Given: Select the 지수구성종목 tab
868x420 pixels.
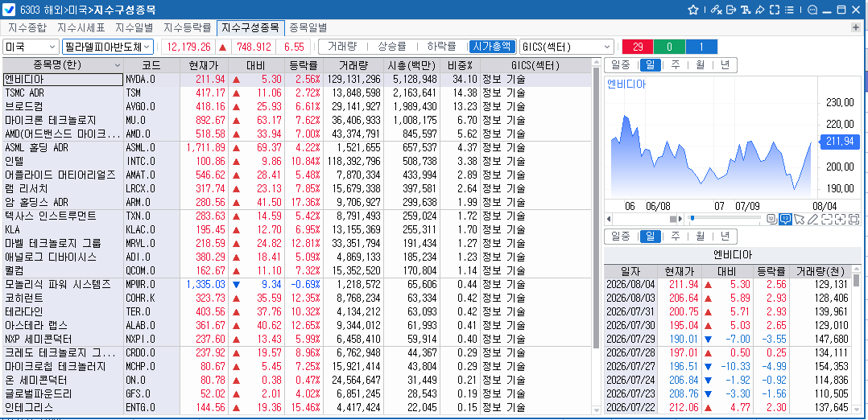Looking at the screenshot, I should pyautogui.click(x=250, y=27).
